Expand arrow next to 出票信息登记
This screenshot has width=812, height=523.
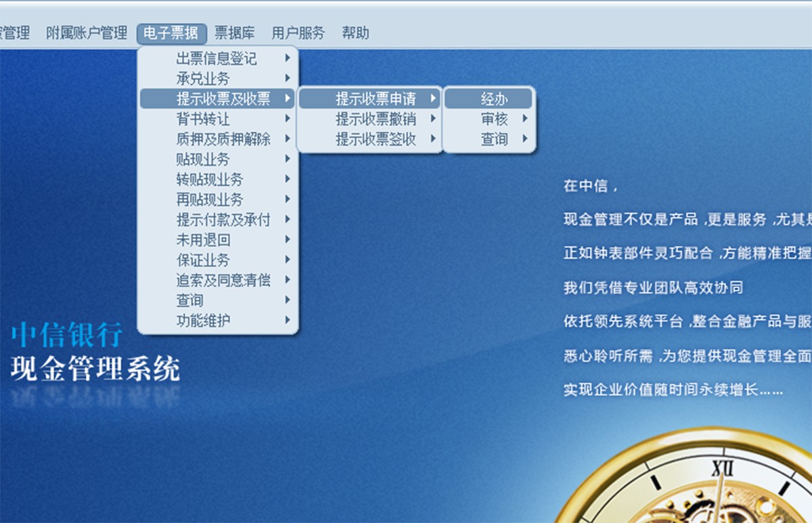(288, 59)
